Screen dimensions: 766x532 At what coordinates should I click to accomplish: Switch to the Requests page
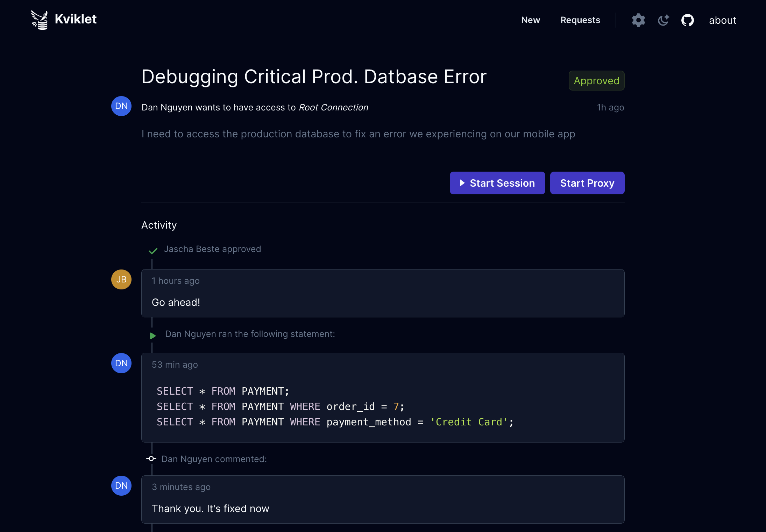580,20
